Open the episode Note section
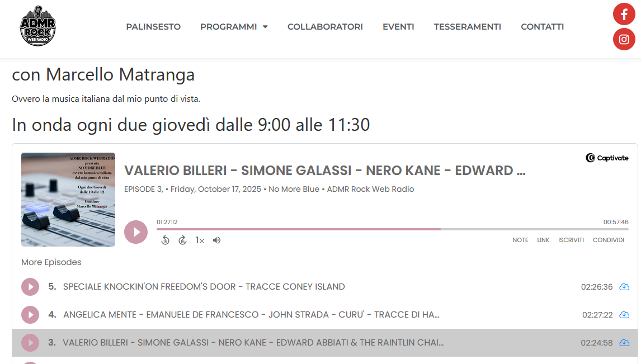 tap(520, 240)
